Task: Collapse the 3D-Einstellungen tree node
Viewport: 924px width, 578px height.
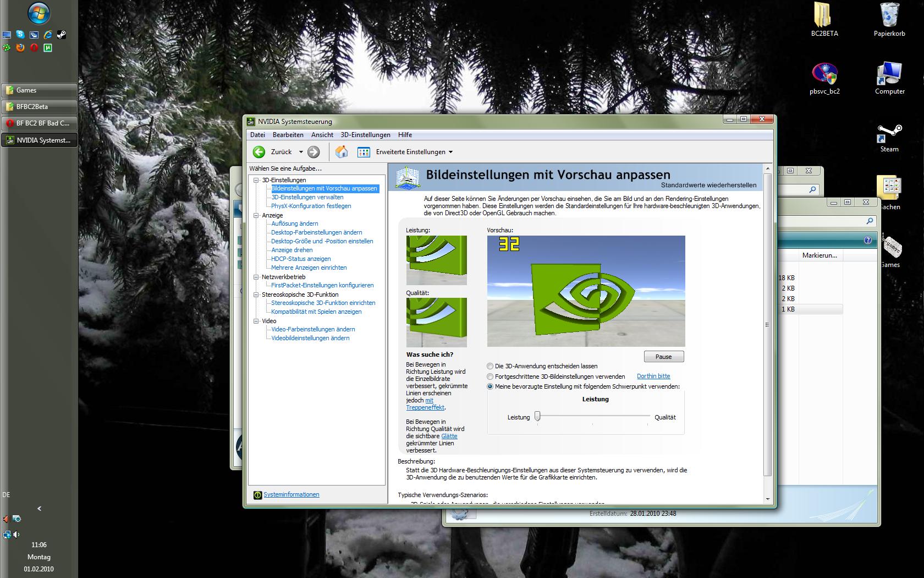Action: [256, 180]
